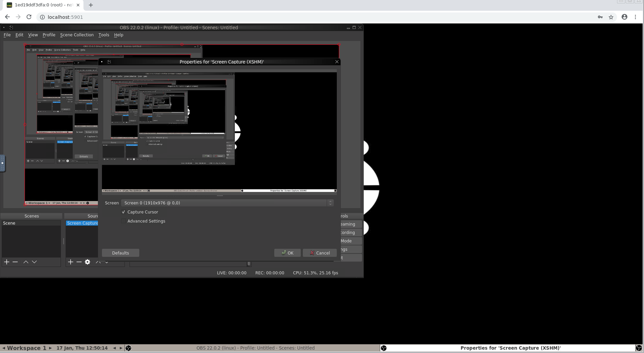Viewport: 644px width, 353px height.
Task: Open the Scene Collection menu
Action: pyautogui.click(x=77, y=35)
